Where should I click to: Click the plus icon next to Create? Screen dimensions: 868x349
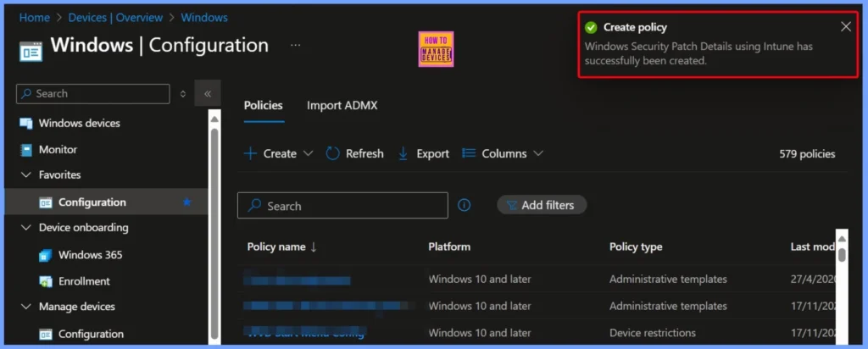click(x=251, y=154)
